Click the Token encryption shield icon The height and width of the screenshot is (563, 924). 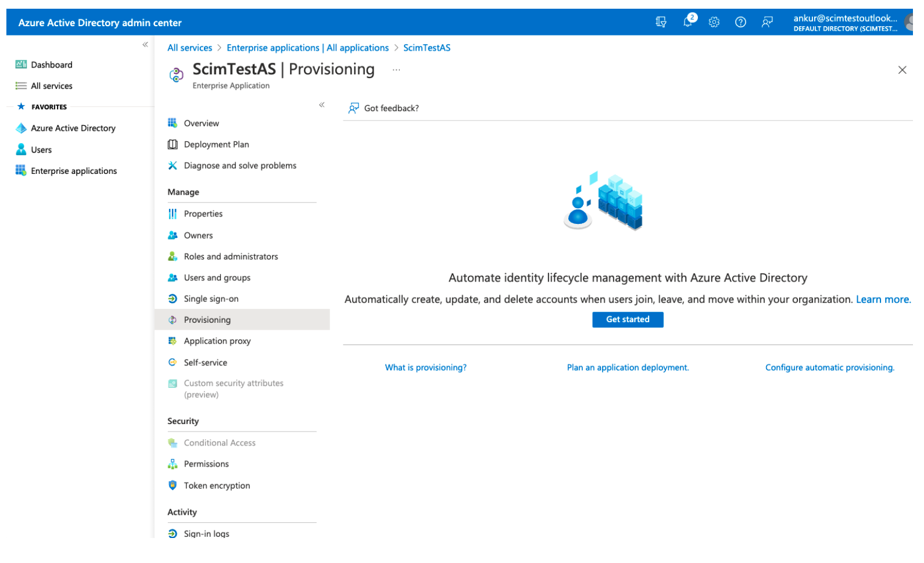point(173,485)
